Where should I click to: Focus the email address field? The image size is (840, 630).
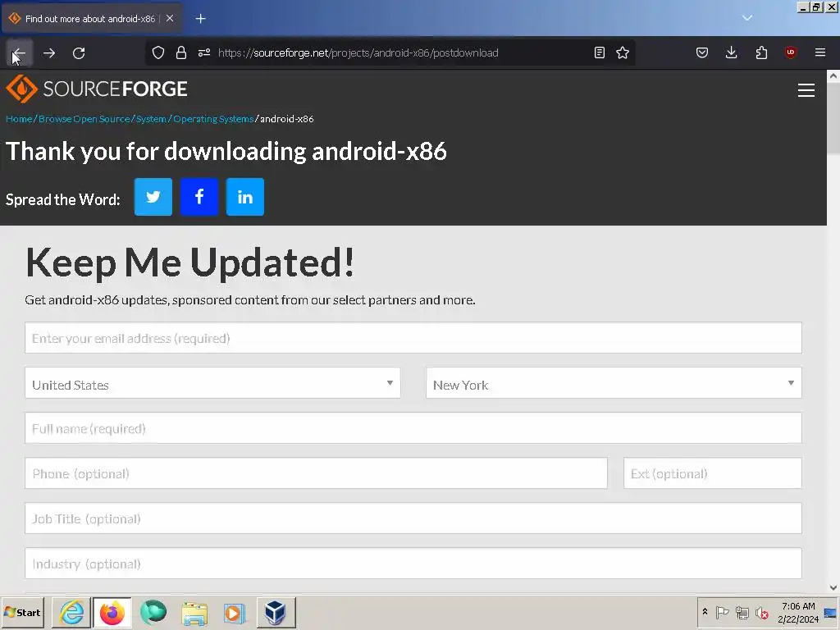413,338
